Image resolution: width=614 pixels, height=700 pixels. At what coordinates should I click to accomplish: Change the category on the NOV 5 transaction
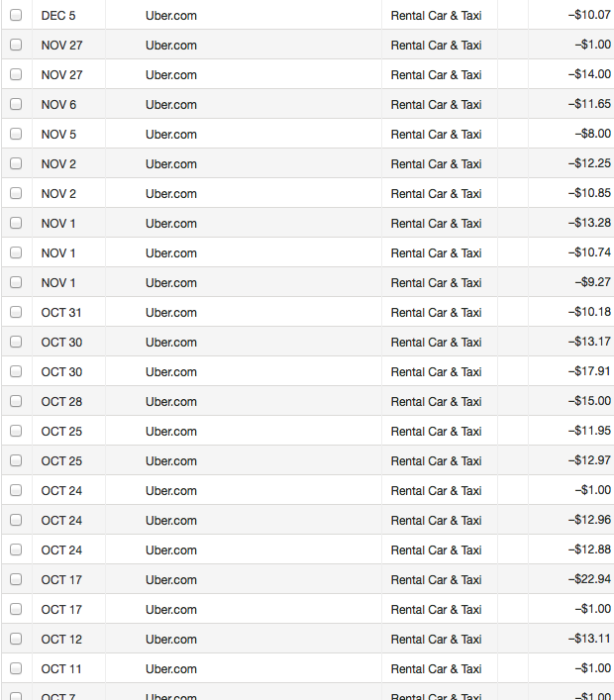(436, 134)
